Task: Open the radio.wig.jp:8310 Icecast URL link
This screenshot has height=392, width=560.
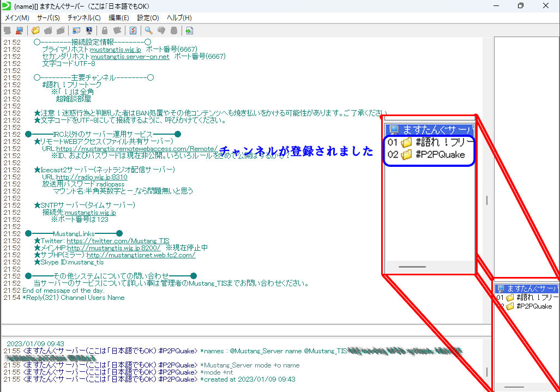Action: 92,177
